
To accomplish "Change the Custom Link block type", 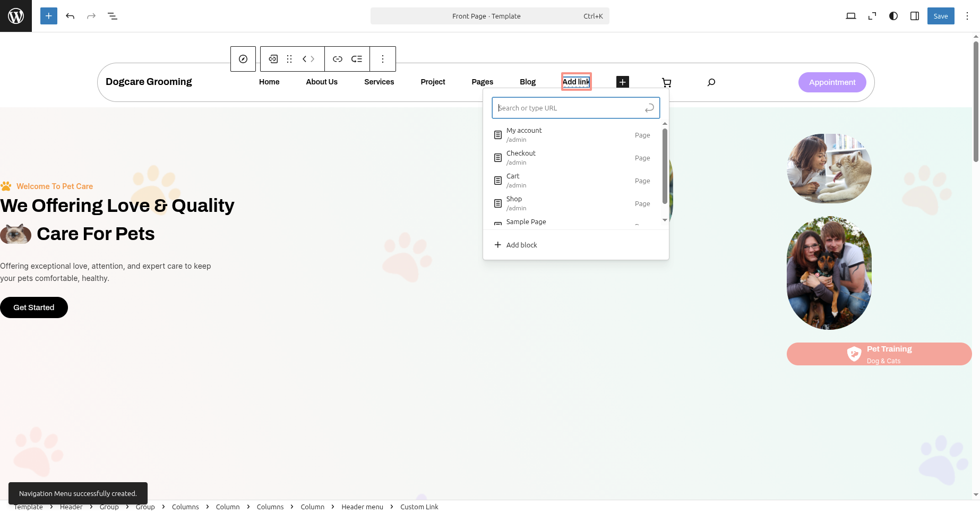I will 273,59.
